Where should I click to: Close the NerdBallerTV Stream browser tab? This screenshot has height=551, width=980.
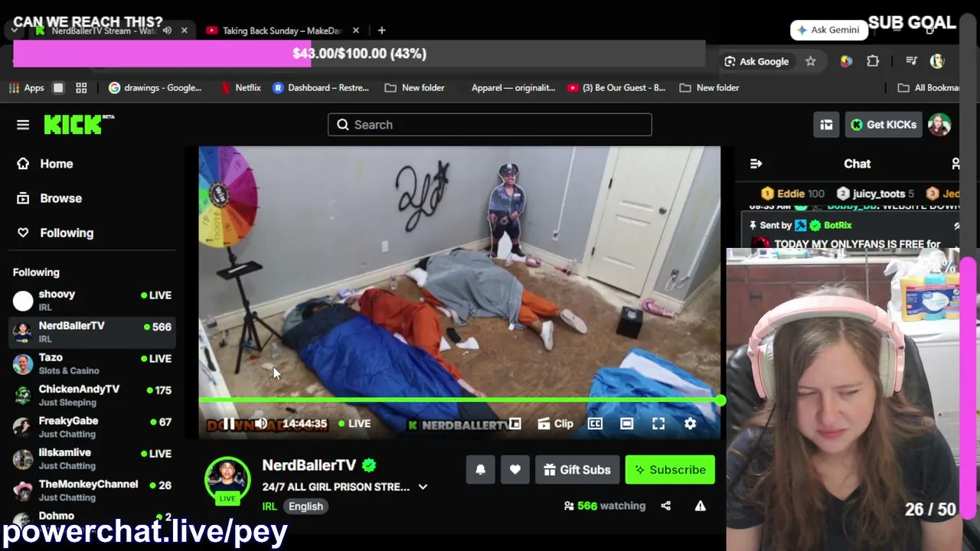(185, 31)
